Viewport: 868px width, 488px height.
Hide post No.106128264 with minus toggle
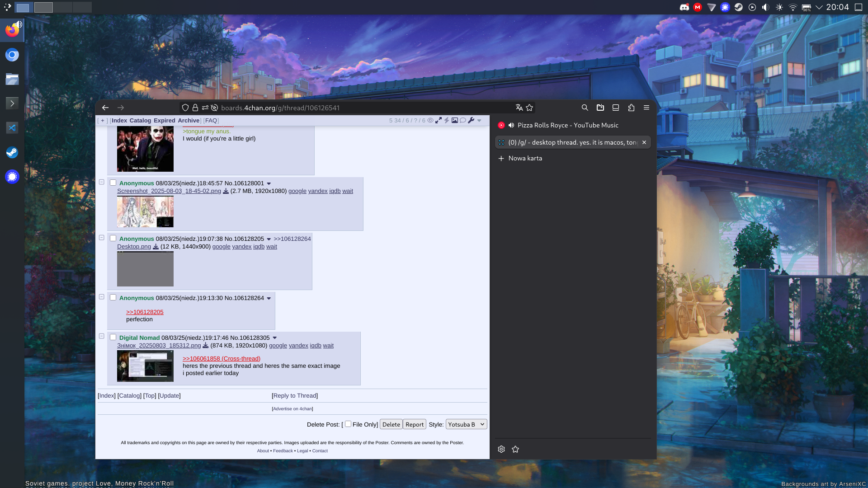(x=102, y=297)
